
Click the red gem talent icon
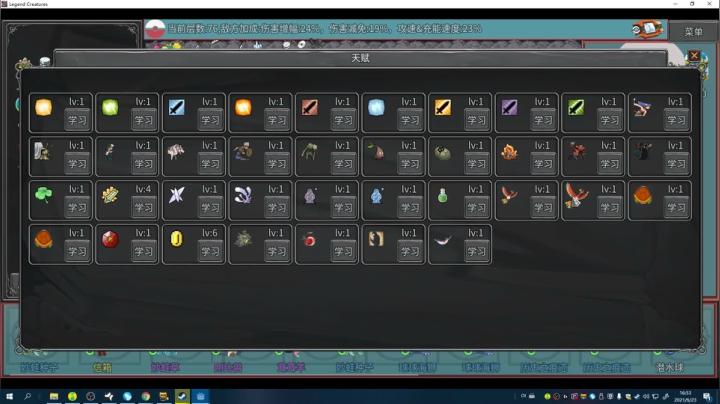110,239
